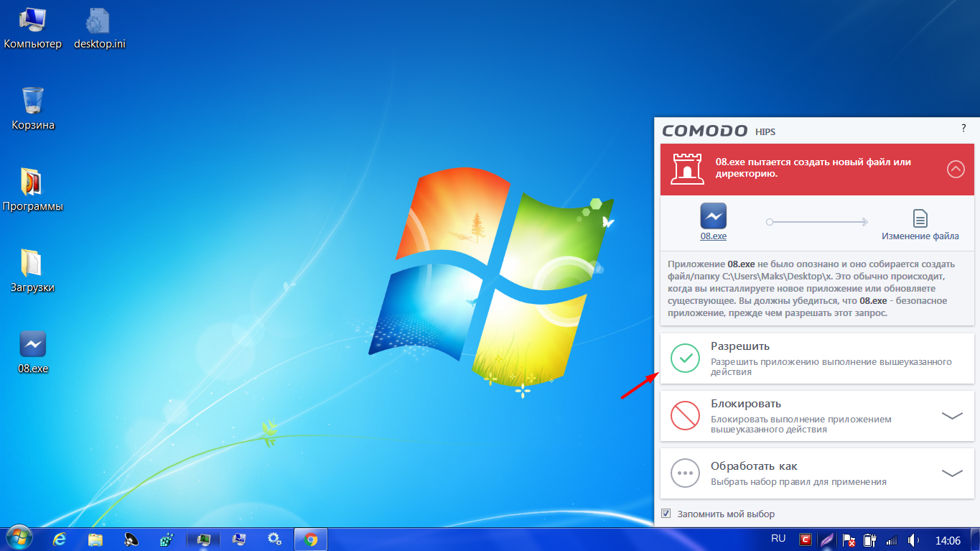Open the 08.exe link in the alert
The width and height of the screenshot is (980, 551).
[x=714, y=236]
